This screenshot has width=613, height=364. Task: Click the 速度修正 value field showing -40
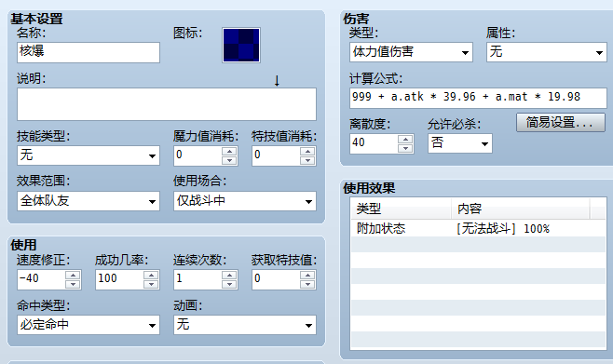(41, 279)
